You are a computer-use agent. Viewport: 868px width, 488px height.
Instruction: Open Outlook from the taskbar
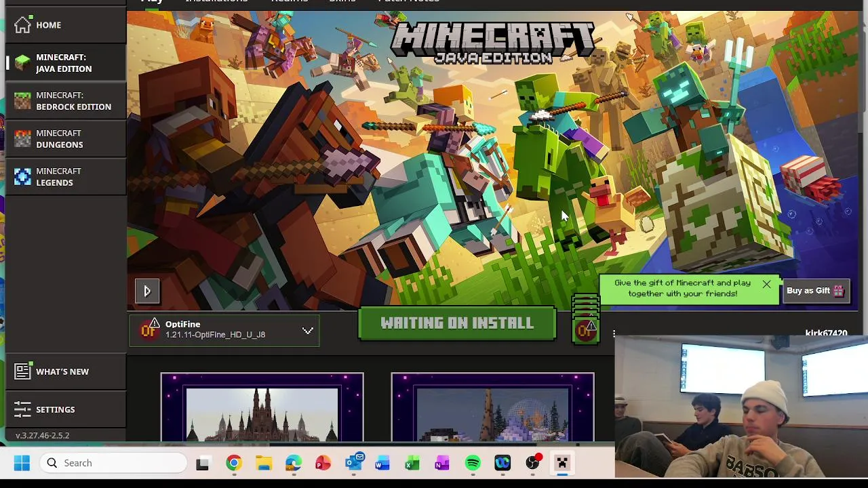tap(354, 463)
